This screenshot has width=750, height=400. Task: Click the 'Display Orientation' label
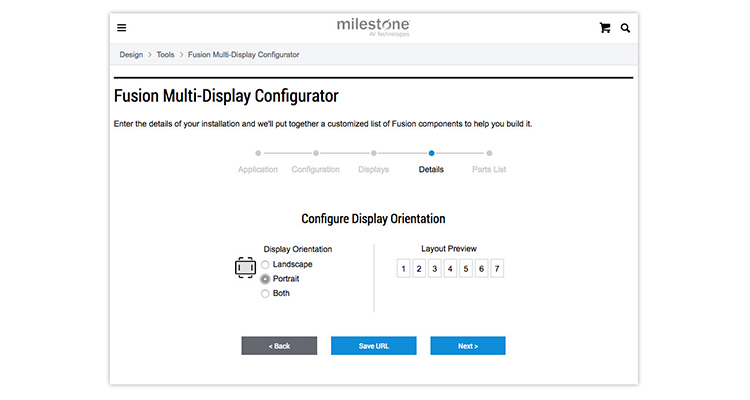click(x=298, y=249)
